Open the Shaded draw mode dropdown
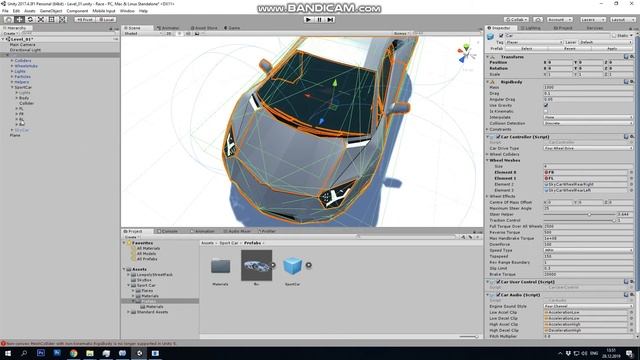The height and width of the screenshot is (360, 640). pos(142,33)
